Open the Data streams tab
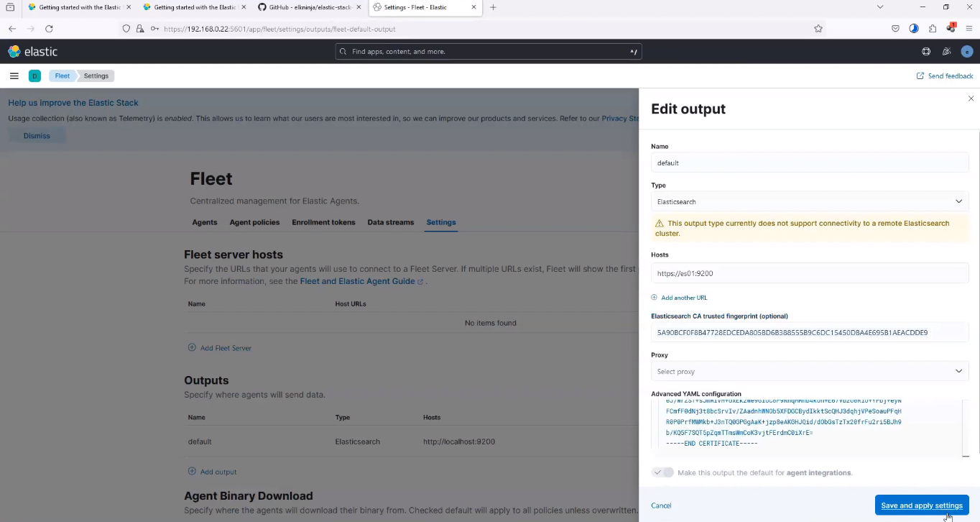 coord(390,222)
